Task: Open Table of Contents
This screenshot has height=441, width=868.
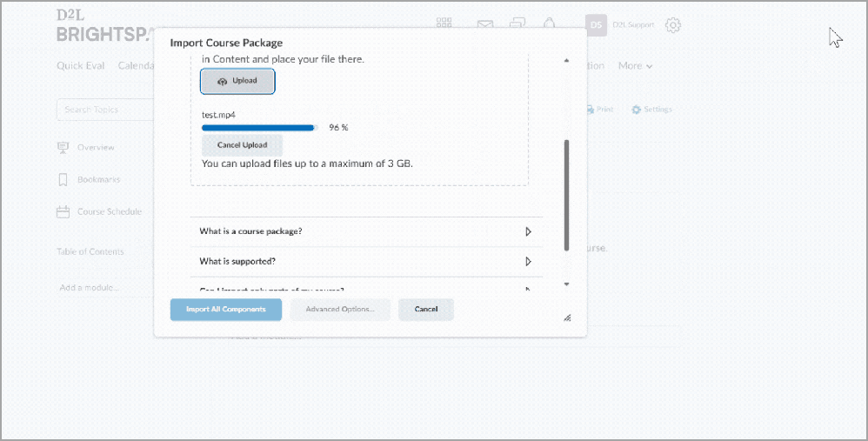Action: click(x=90, y=251)
